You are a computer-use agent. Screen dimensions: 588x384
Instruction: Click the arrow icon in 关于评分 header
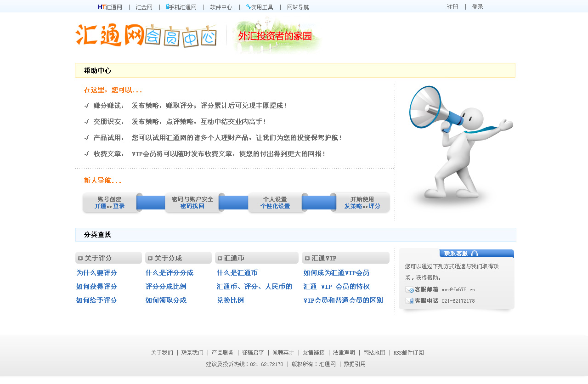80,258
